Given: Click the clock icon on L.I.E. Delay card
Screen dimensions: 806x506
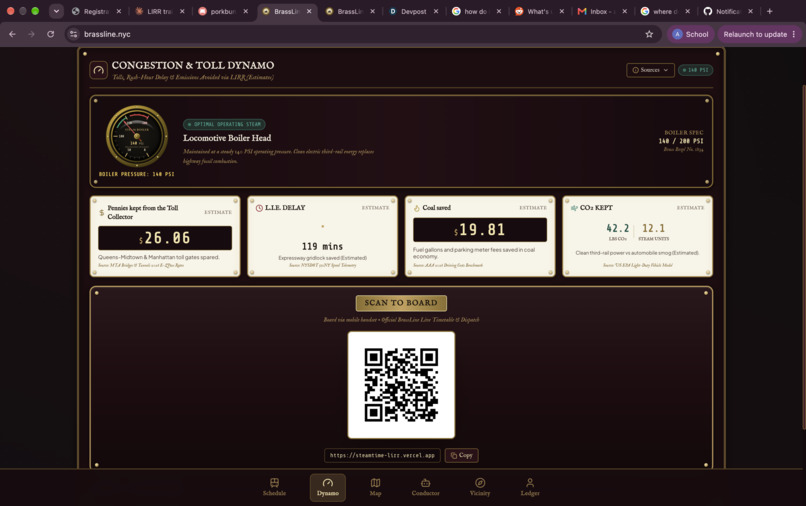Looking at the screenshot, I should (x=259, y=208).
